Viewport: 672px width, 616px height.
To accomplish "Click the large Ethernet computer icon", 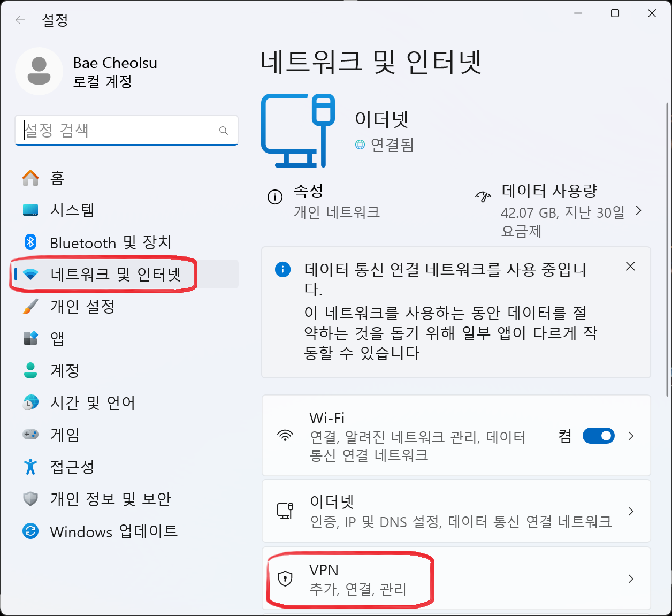I will coord(298,131).
